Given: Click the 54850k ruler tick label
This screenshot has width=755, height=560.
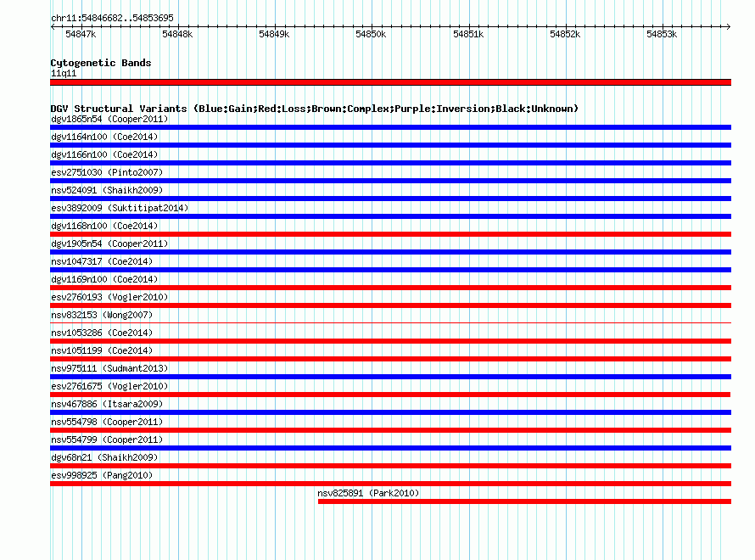Looking at the screenshot, I should 371,34.
